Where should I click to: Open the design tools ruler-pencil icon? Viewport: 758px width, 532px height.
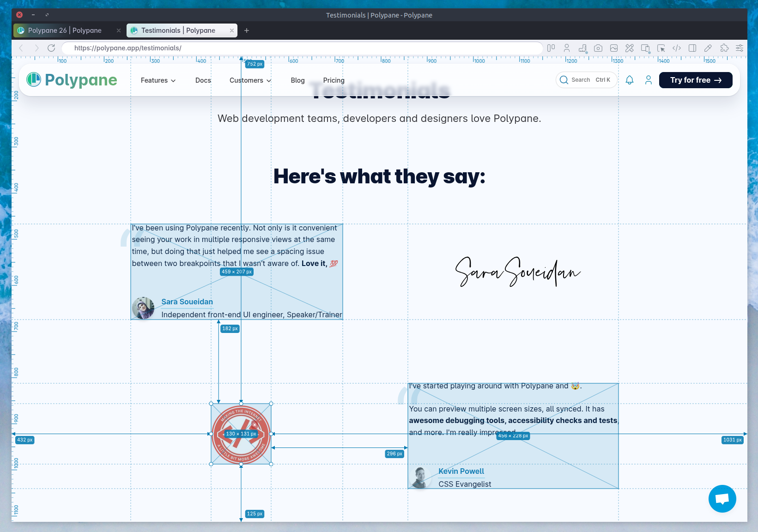pos(630,48)
